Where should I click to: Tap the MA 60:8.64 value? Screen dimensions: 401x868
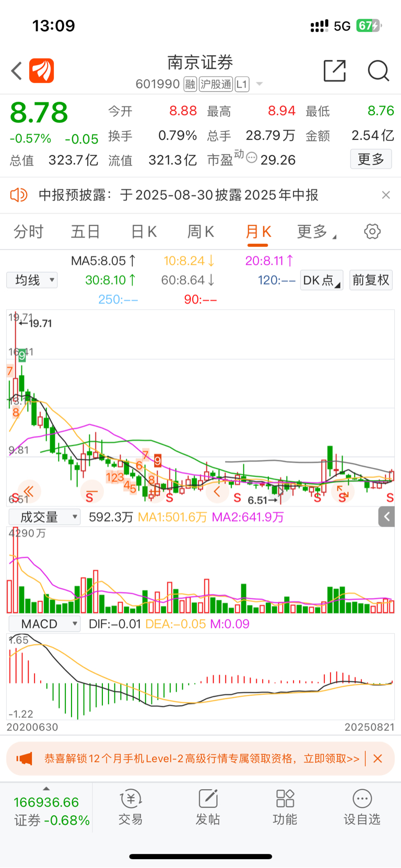point(188,280)
